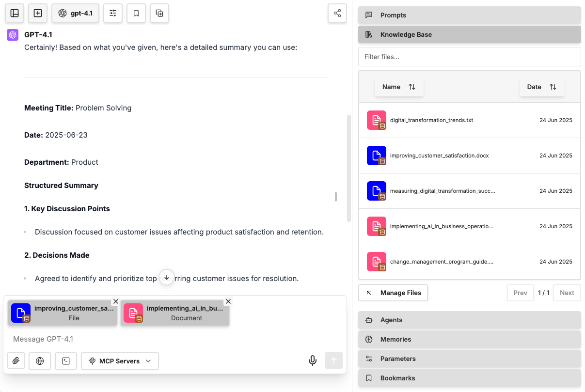Open the gpt-4.1 model selector
585x392 pixels.
pyautogui.click(x=76, y=14)
